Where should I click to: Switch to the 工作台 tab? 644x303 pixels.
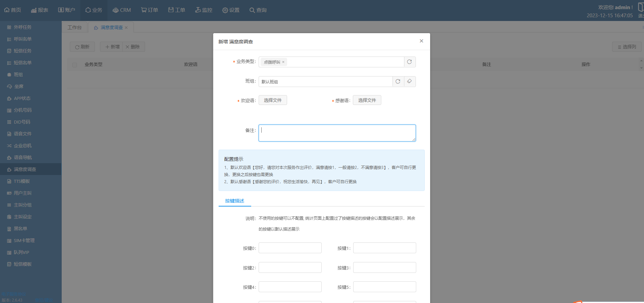75,27
